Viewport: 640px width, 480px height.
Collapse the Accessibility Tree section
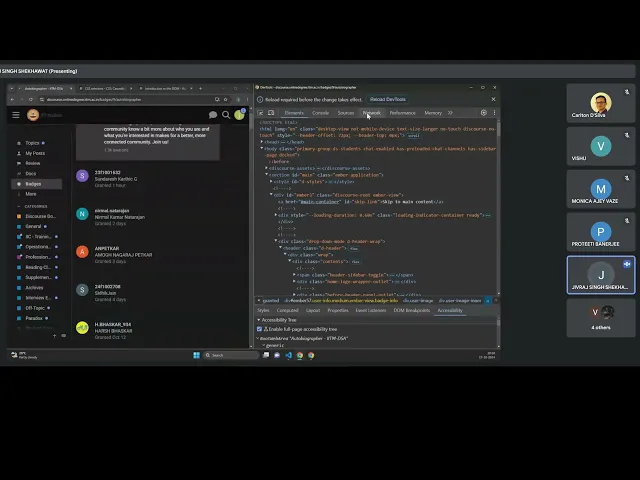point(259,320)
